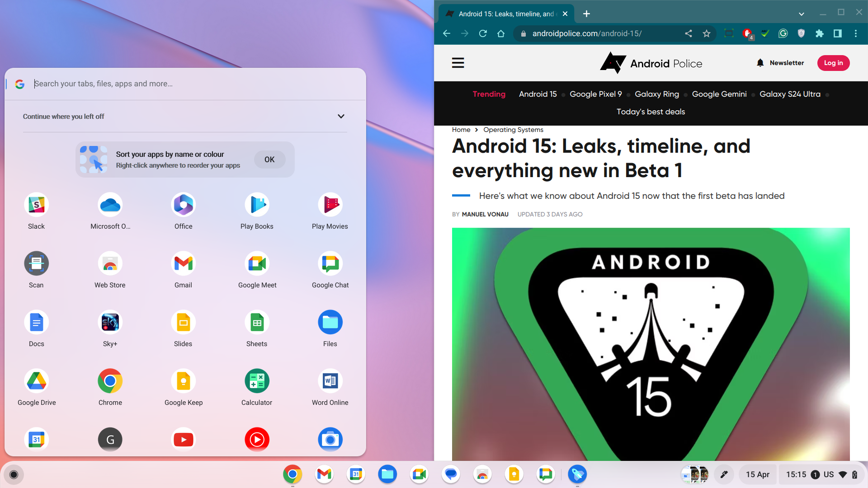
Task: Collapse Continue where you left off
Action: 341,117
